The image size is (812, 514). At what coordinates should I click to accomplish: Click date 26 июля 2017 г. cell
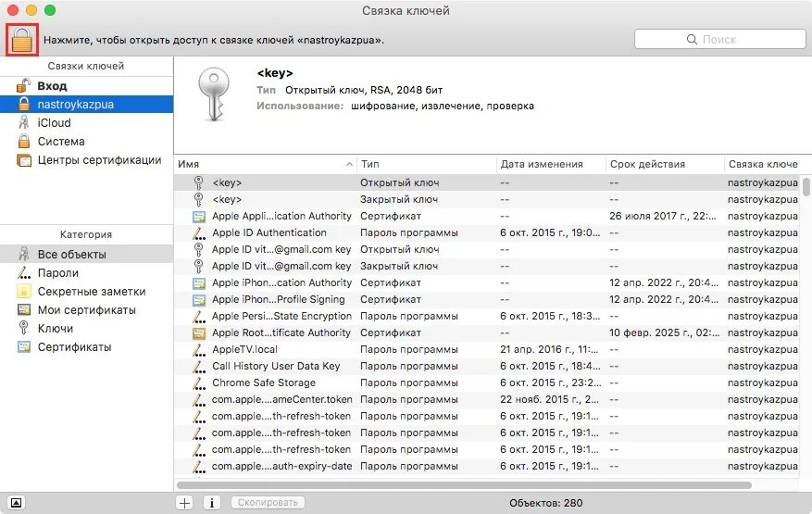(663, 216)
